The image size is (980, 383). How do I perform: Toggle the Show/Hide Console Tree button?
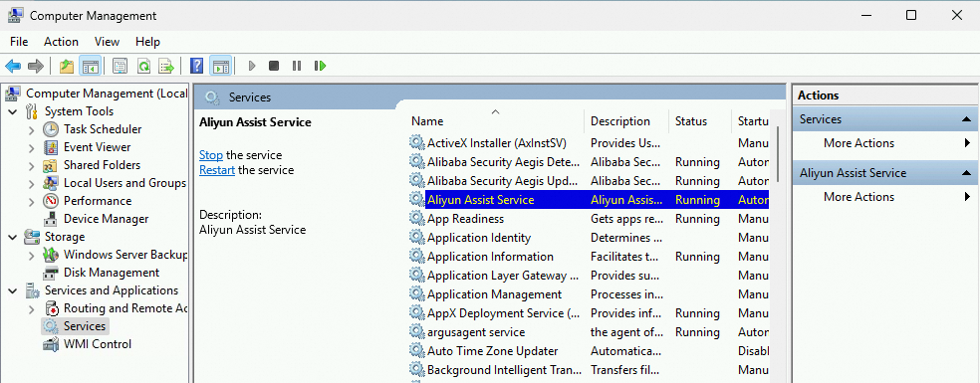coord(90,66)
